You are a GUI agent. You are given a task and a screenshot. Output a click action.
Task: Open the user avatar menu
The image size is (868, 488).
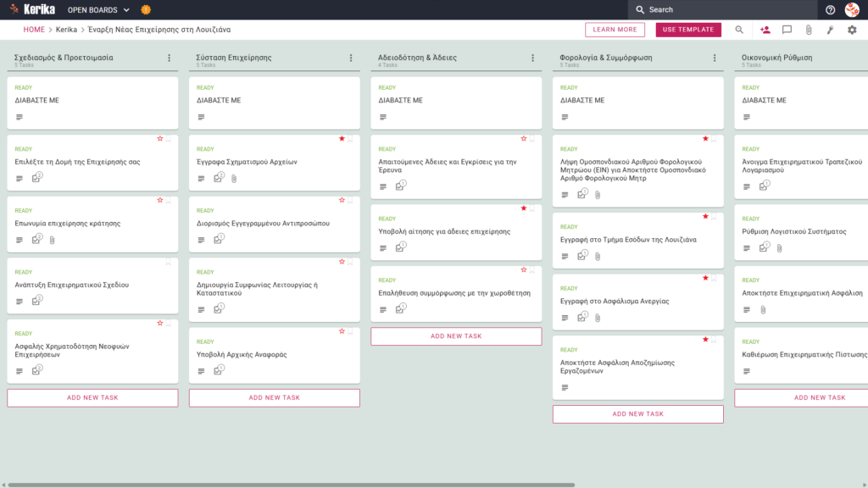[x=852, y=9]
